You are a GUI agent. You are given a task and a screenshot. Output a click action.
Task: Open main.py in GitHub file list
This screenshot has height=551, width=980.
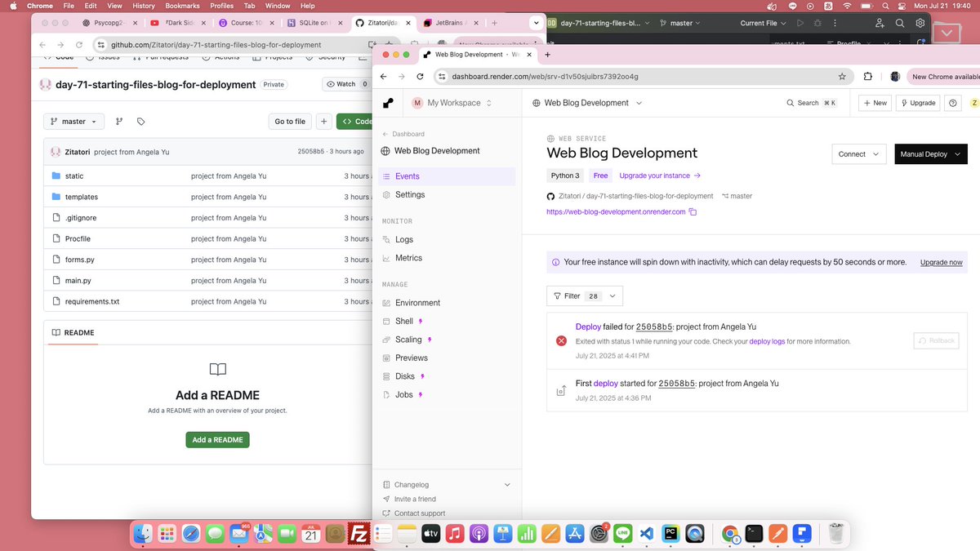click(x=78, y=281)
